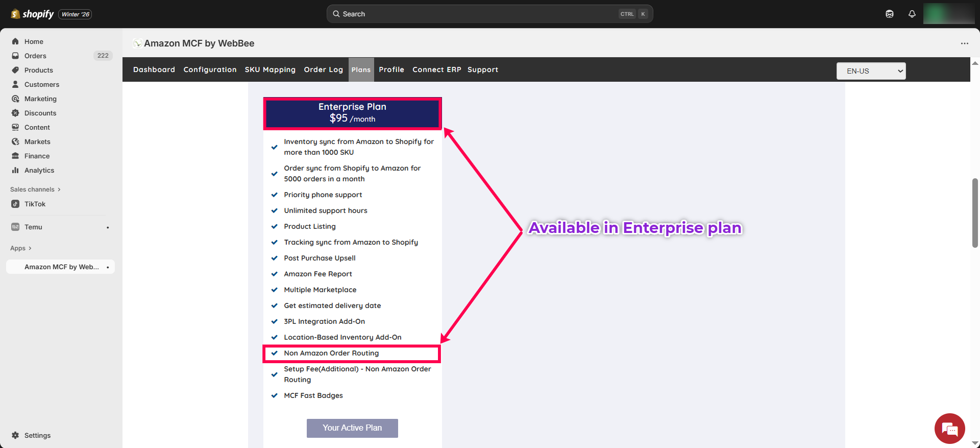Open the live chat bubble icon

(x=949, y=429)
